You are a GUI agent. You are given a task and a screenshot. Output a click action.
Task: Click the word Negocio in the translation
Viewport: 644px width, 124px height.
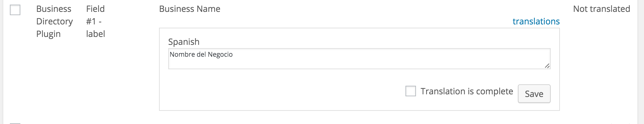tap(220, 54)
